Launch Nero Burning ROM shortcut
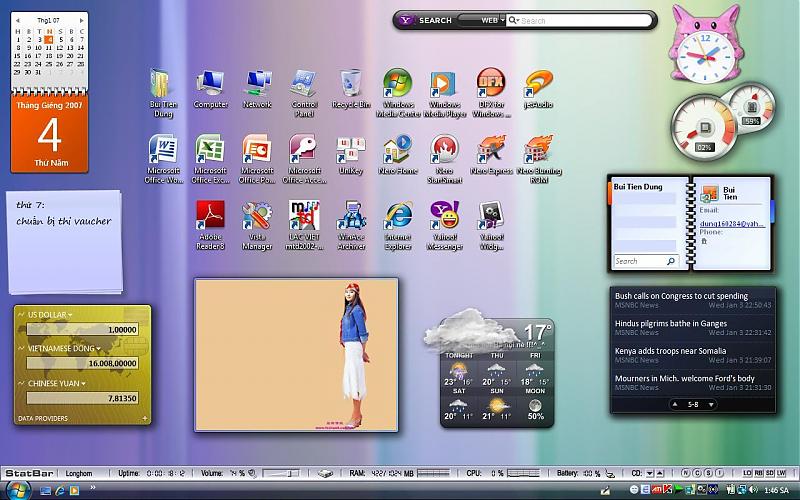This screenshot has width=800, height=500. (539, 150)
